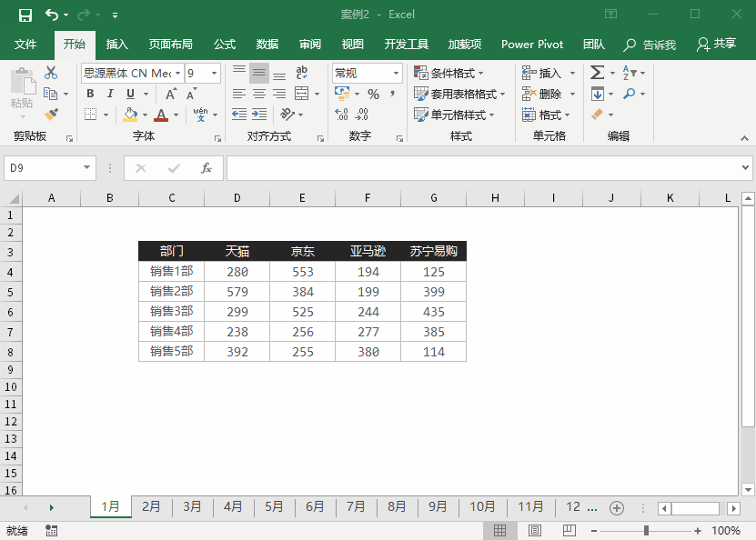Collapse the ribbon with the up chevron
756x540 pixels.
pyautogui.click(x=744, y=138)
